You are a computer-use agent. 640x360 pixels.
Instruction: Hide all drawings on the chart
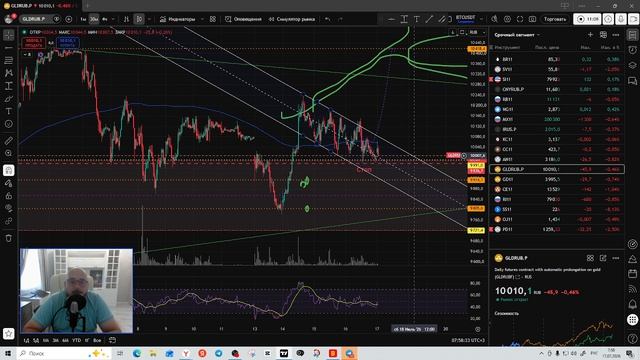(9, 209)
